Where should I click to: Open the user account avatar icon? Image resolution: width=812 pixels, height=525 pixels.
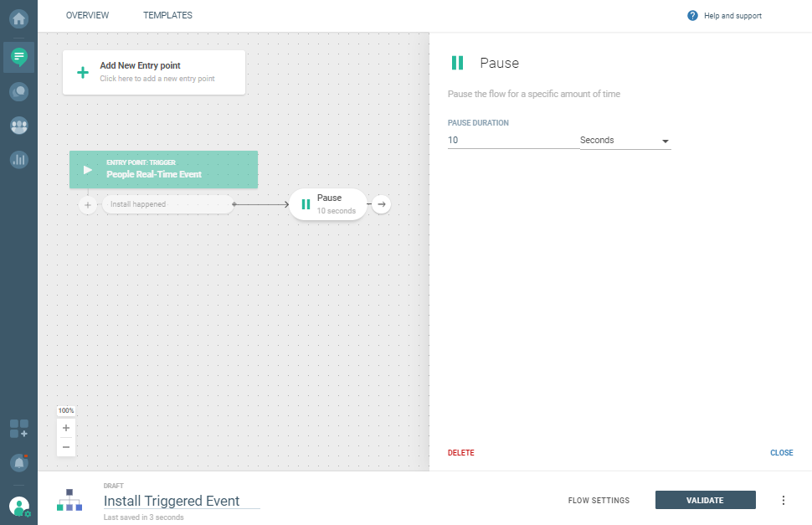[18, 506]
